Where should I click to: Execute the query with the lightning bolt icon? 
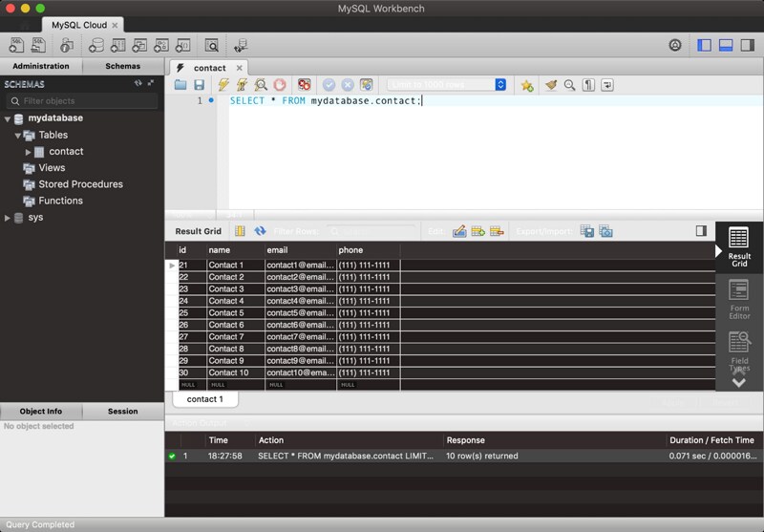click(223, 85)
